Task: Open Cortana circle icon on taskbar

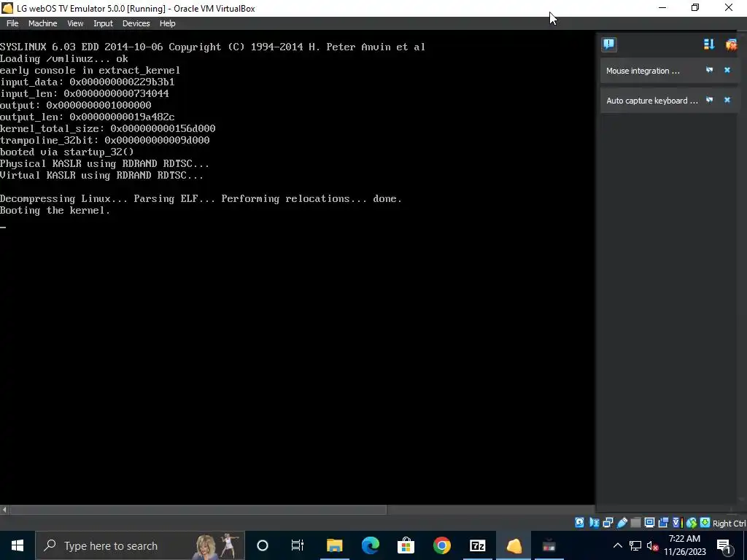Action: click(x=262, y=545)
